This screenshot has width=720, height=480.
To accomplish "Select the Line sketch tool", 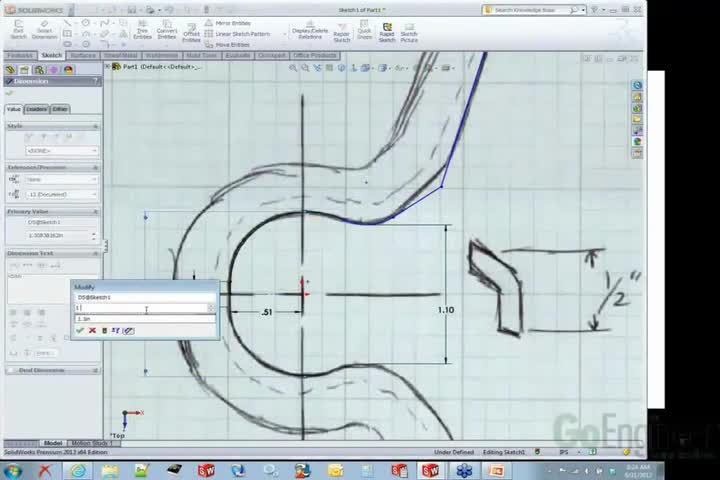I will 68,23.
